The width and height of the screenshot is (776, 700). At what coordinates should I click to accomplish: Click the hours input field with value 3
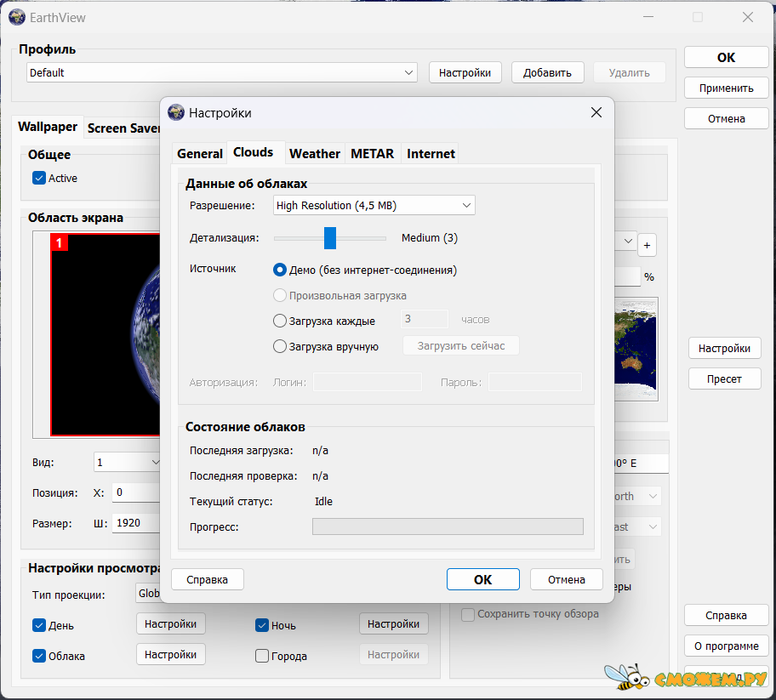[x=424, y=319]
